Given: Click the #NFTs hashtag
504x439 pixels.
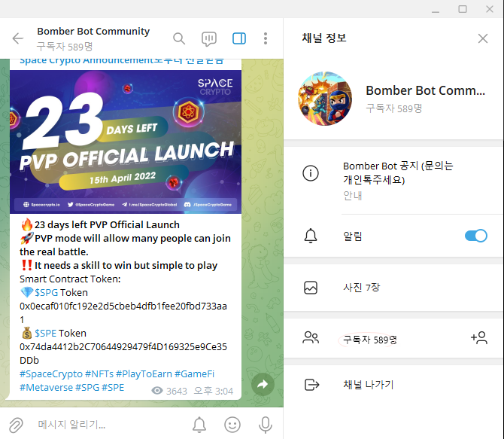Looking at the screenshot, I should (99, 374).
